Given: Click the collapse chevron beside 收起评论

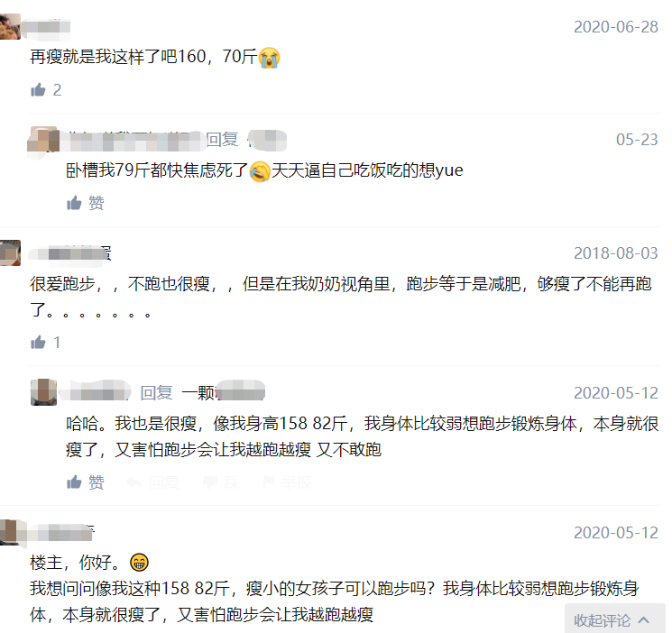Looking at the screenshot, I should point(643,619).
